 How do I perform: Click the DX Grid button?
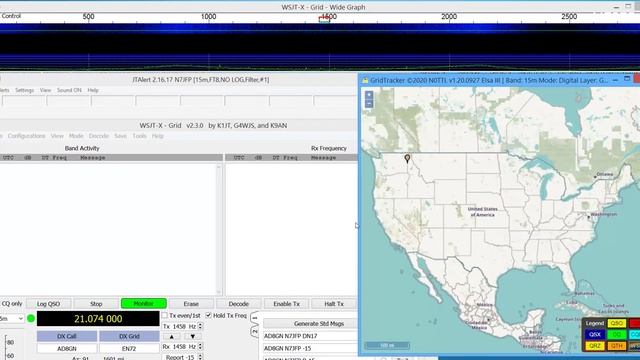pyautogui.click(x=129, y=336)
